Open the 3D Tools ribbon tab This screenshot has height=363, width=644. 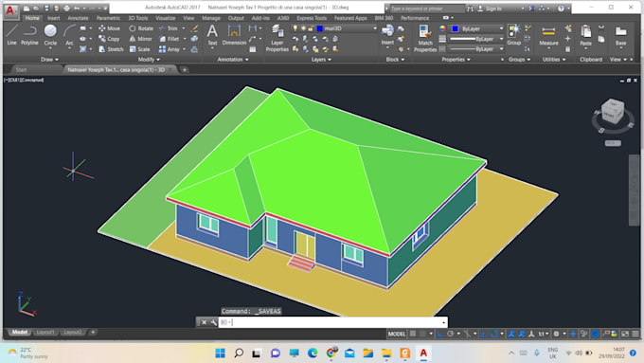click(137, 18)
